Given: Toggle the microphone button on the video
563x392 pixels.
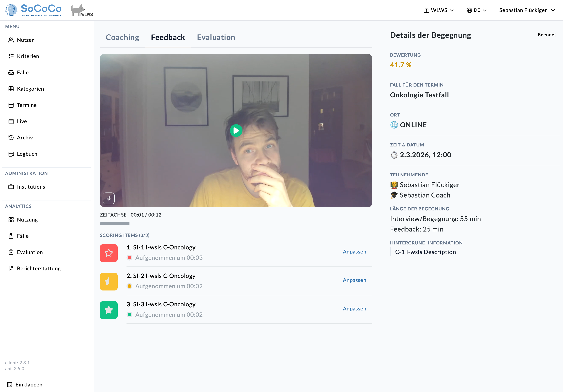Looking at the screenshot, I should [109, 198].
